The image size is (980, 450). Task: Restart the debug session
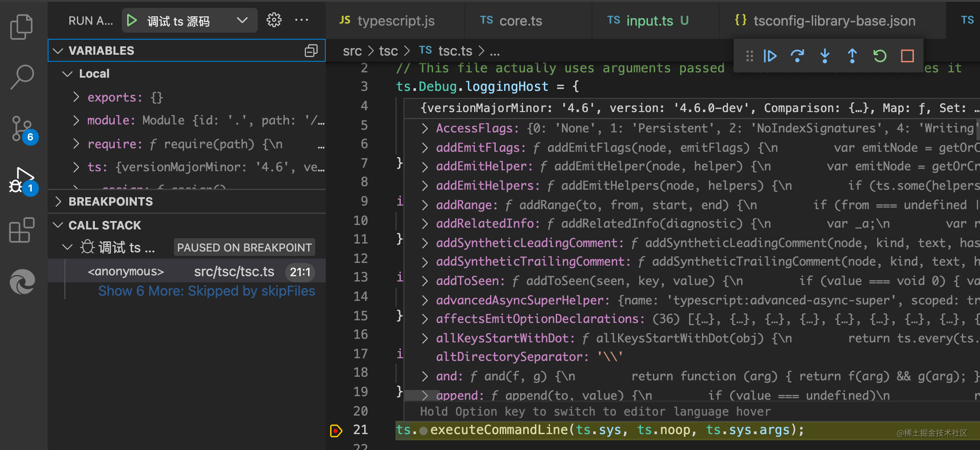[x=880, y=56]
